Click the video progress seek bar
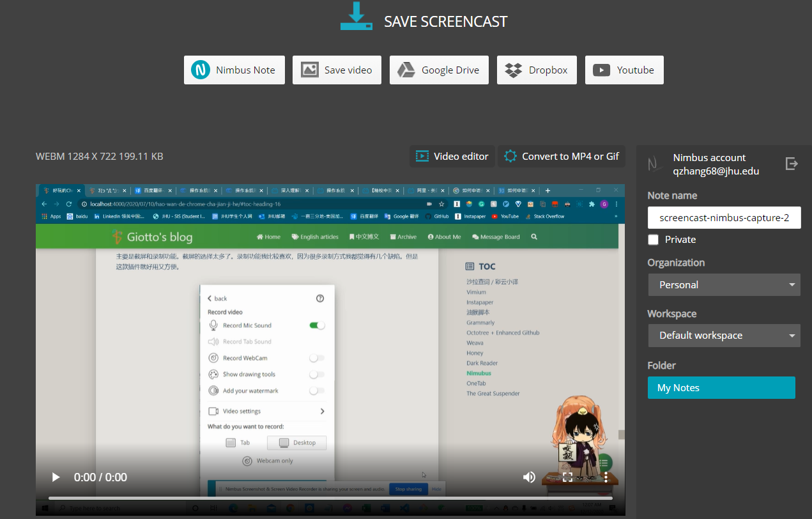 click(x=330, y=498)
